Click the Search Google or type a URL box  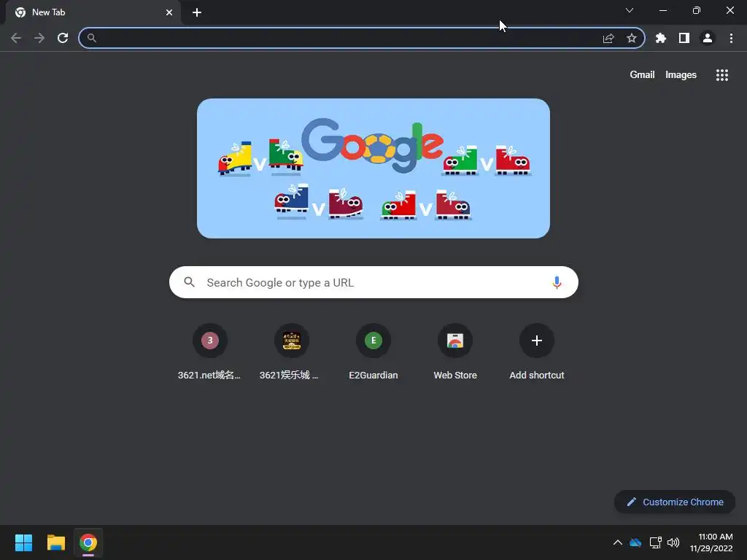(374, 282)
